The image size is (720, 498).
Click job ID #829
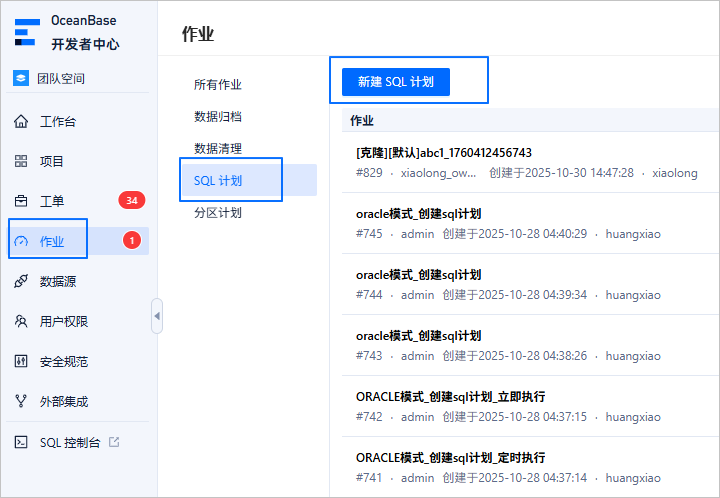tap(369, 173)
